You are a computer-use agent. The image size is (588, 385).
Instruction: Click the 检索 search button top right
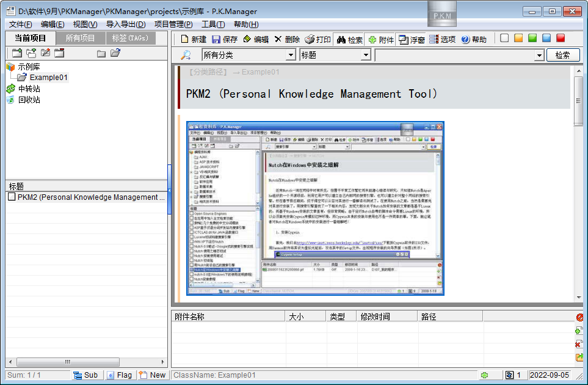(562, 54)
